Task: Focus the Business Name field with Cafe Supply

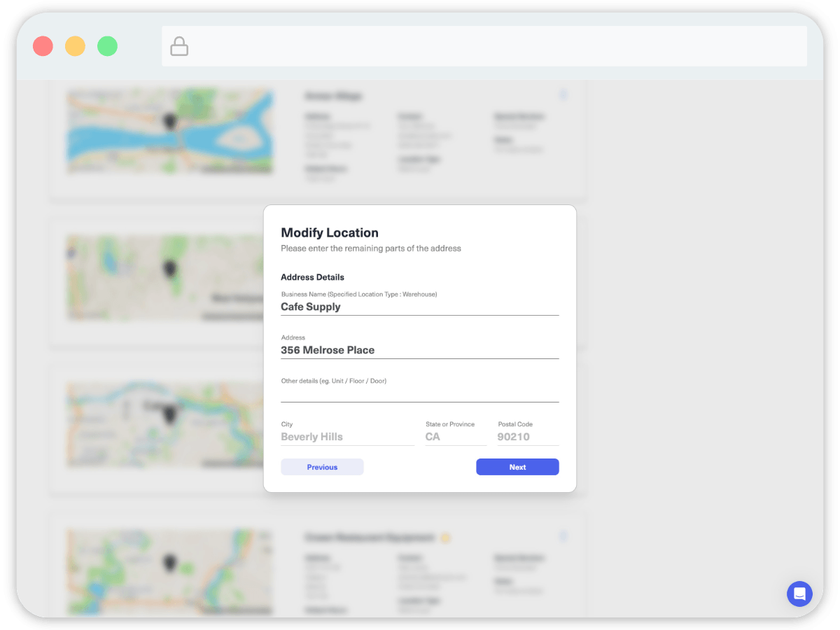Action: pyautogui.click(x=419, y=307)
